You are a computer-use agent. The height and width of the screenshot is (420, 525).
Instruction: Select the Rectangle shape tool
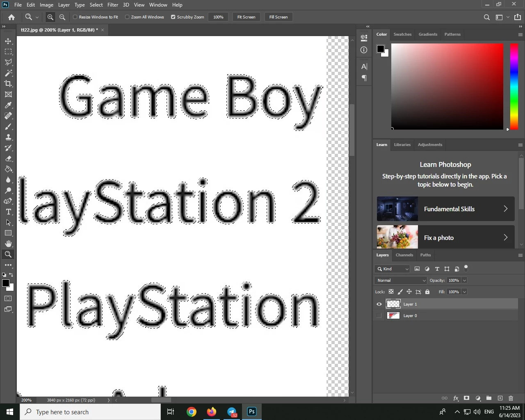pyautogui.click(x=8, y=233)
